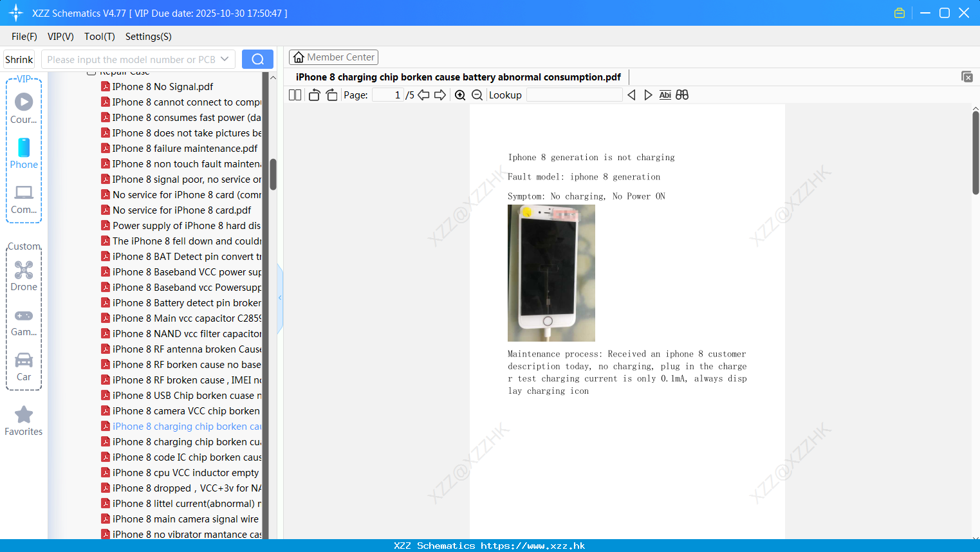Open the Tool(T) menu

click(100, 37)
